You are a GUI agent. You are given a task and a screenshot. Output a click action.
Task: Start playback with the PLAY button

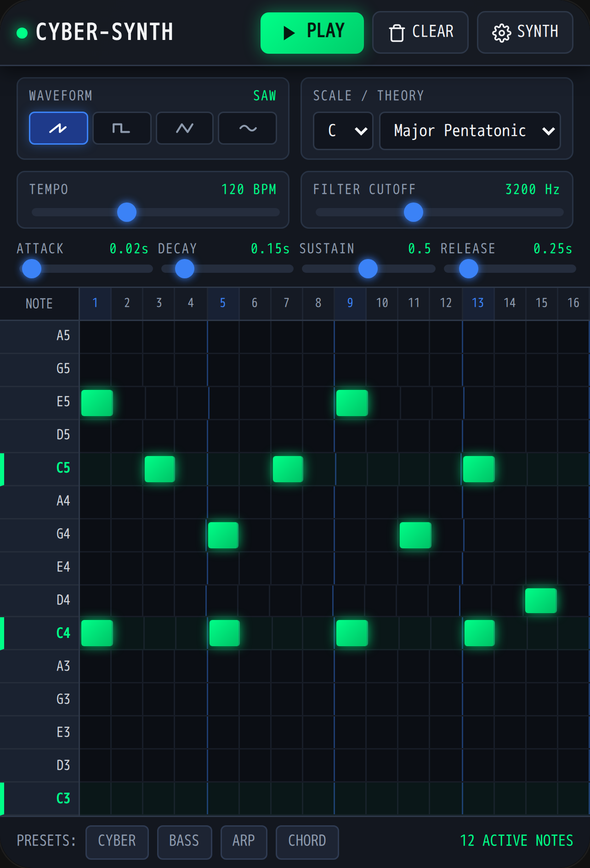(x=312, y=33)
